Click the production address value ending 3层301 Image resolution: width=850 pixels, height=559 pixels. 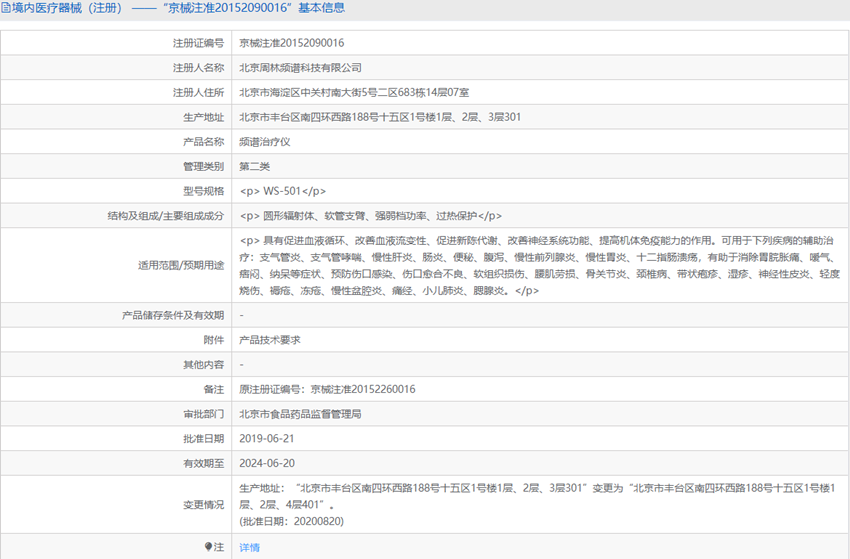(x=380, y=117)
